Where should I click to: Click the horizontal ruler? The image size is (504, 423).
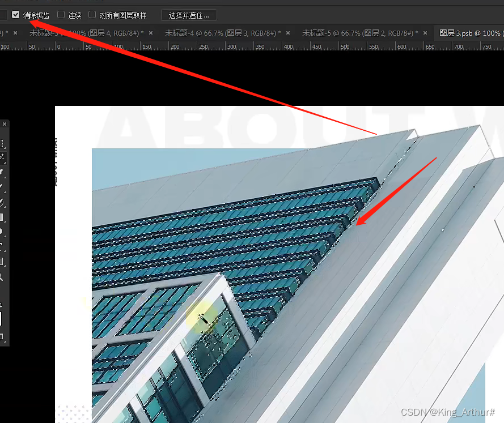tap(252, 46)
